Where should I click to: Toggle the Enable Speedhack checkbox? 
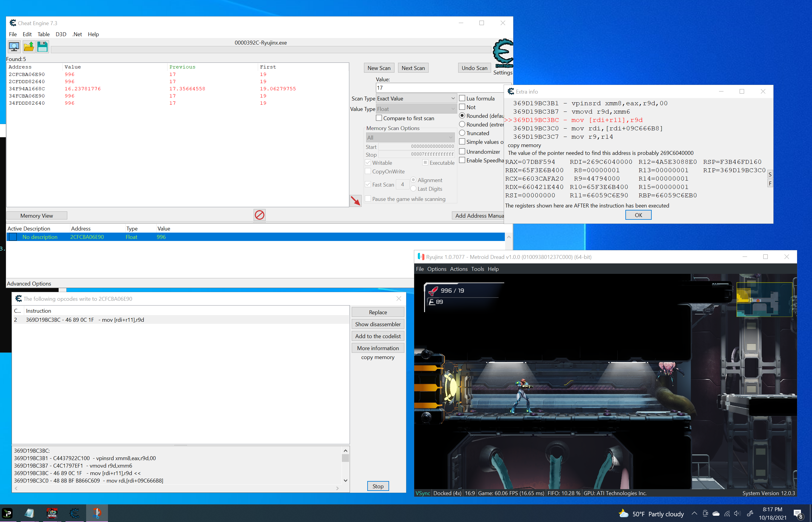(x=462, y=160)
